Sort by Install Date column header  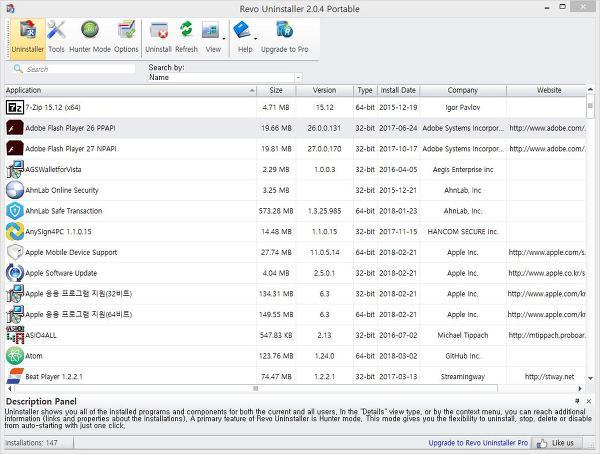[x=398, y=90]
